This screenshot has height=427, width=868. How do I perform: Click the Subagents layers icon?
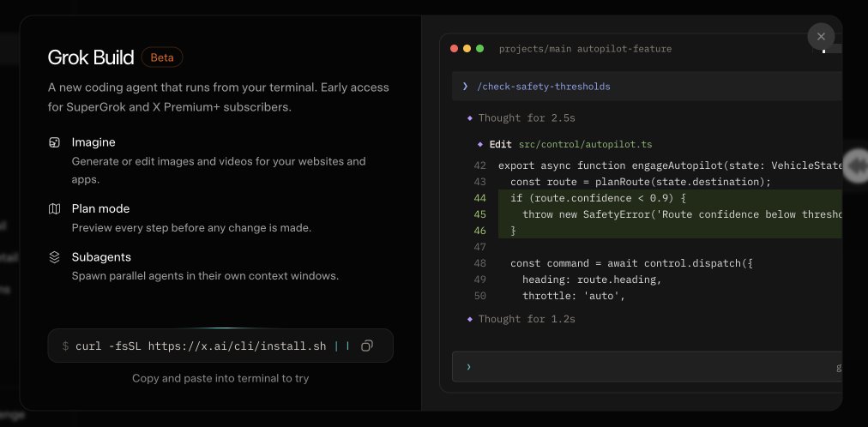tap(54, 258)
